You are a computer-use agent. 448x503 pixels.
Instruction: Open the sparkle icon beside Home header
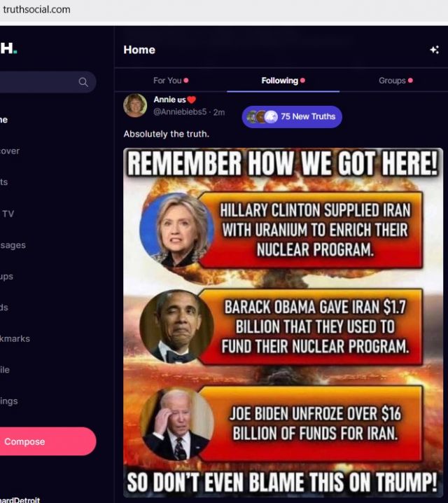click(x=434, y=50)
